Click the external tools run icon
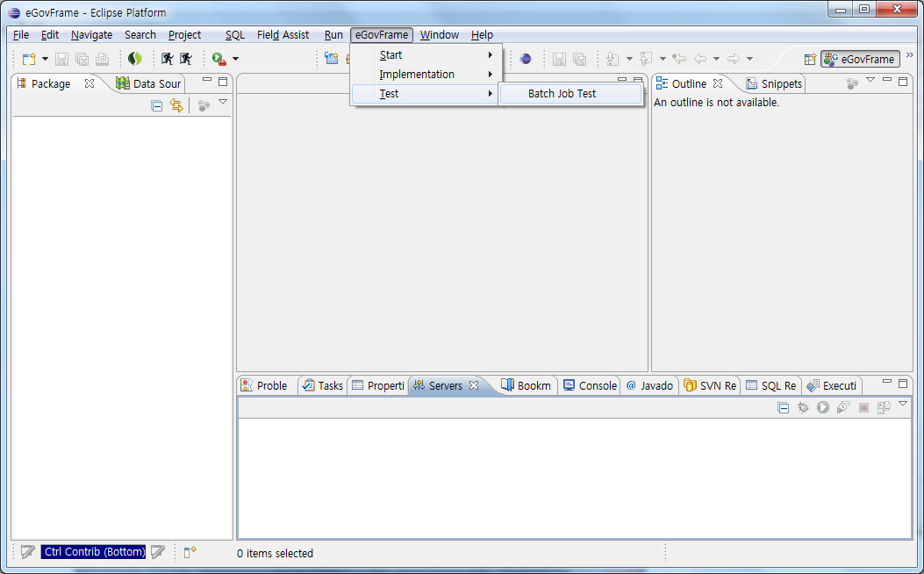 218,59
